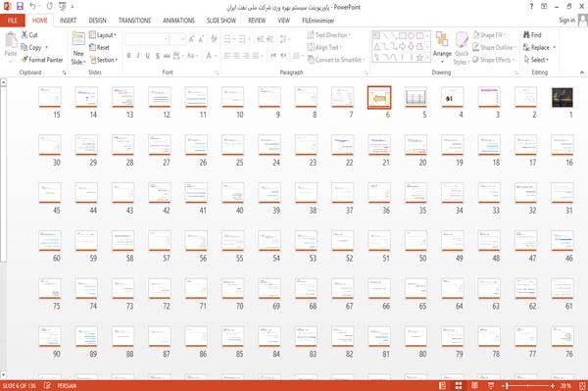Open the font name combo box
The width and height of the screenshot is (588, 391).
coord(146,39)
